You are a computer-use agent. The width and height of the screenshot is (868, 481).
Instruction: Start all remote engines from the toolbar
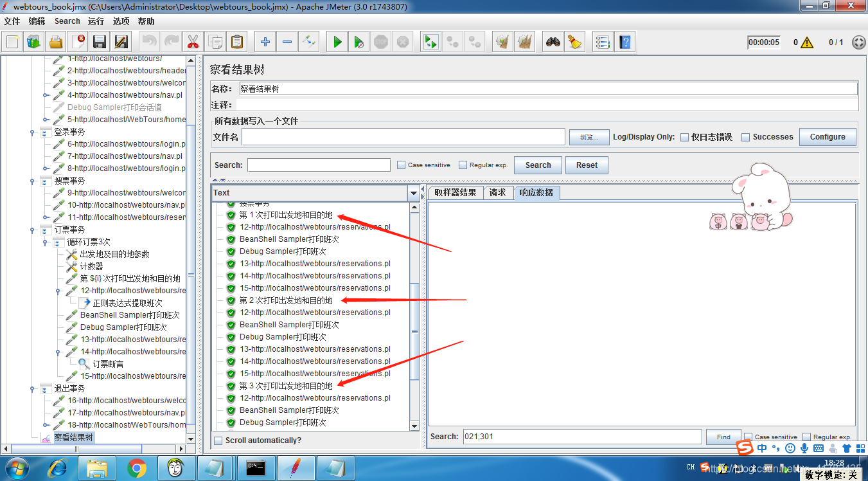[430, 42]
